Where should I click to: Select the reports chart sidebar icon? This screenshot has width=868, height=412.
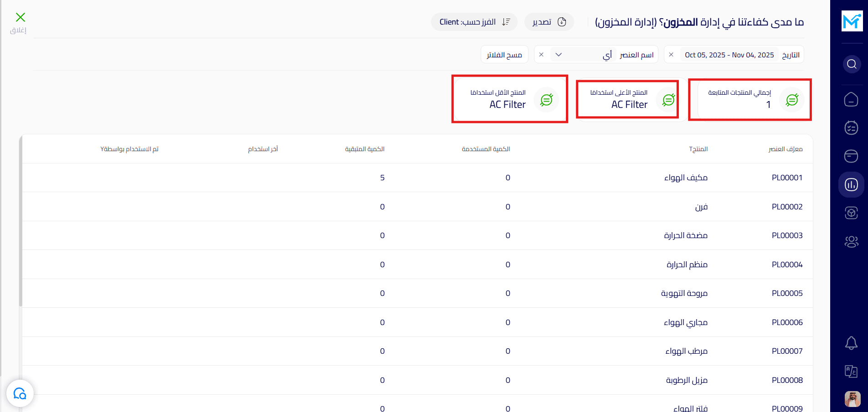(x=851, y=184)
